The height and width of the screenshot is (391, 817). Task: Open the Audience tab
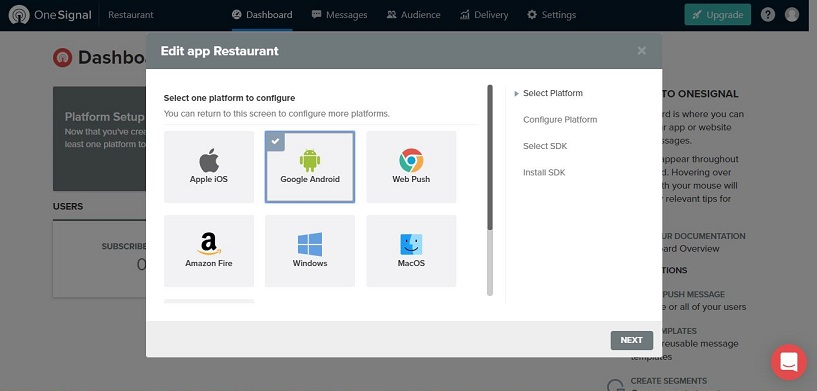414,15
